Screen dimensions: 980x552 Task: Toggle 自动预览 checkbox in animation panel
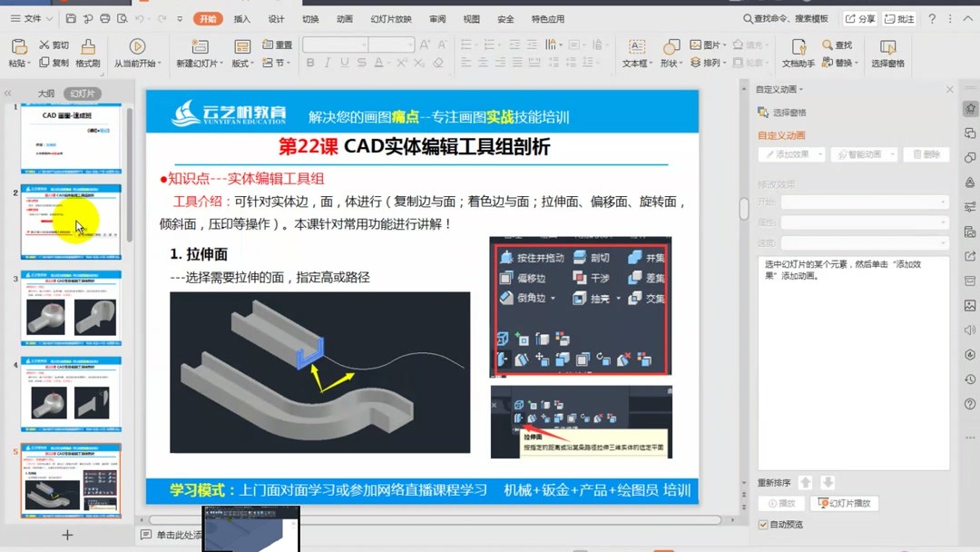(x=765, y=524)
